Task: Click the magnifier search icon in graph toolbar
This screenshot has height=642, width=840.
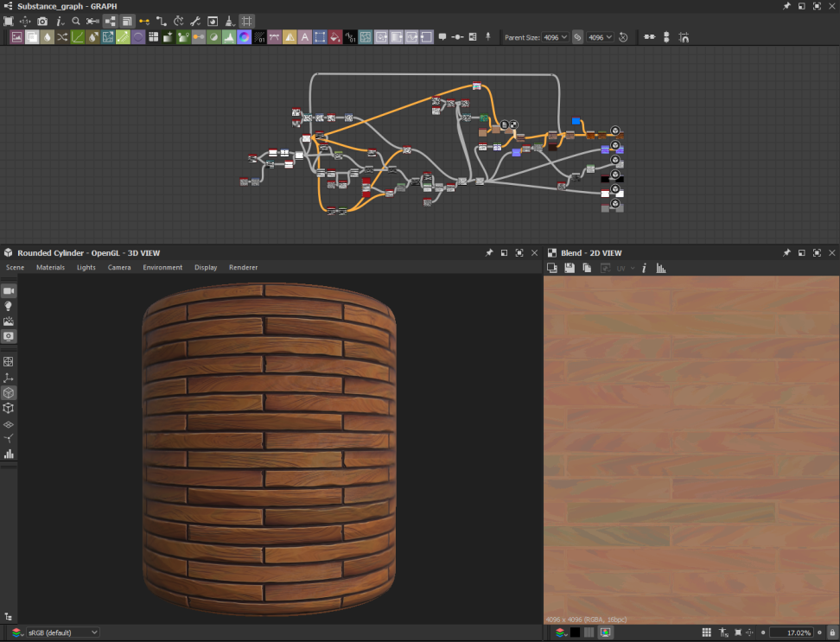Action: [76, 21]
